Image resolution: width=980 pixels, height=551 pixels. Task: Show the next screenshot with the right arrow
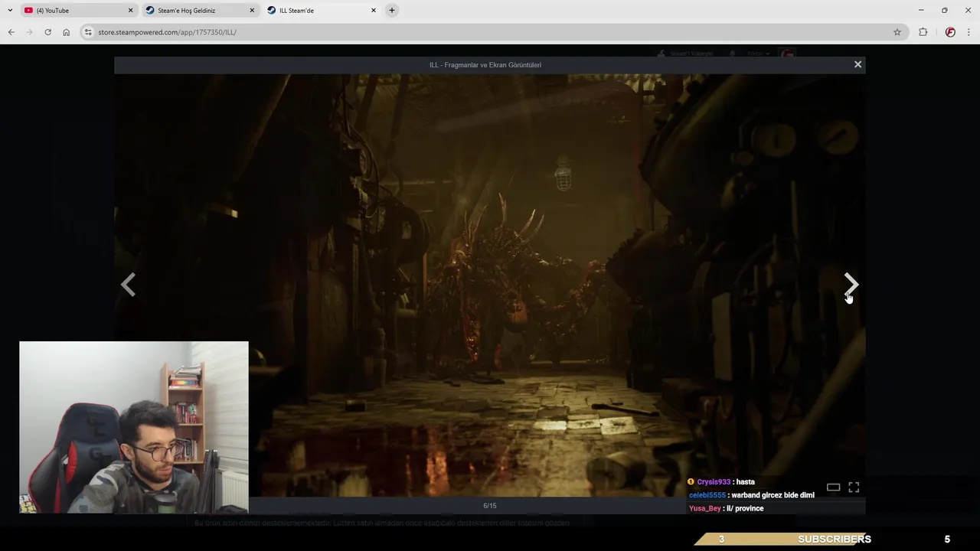(851, 285)
